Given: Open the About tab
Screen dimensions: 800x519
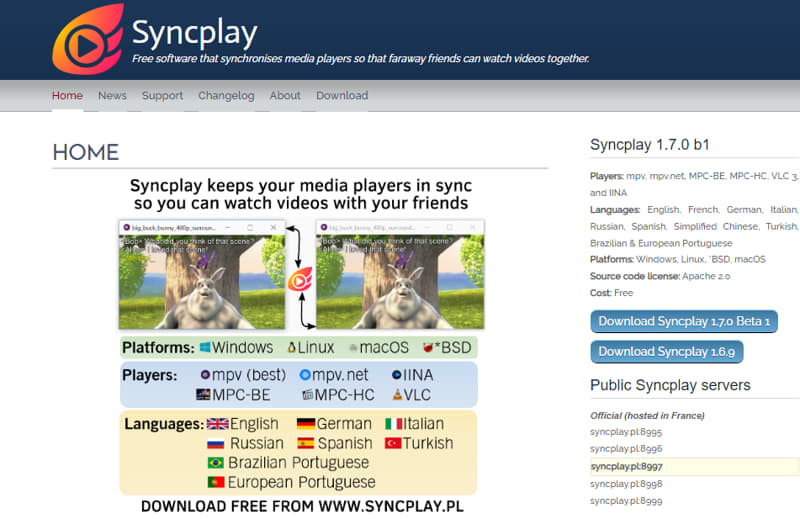Looking at the screenshot, I should (285, 95).
